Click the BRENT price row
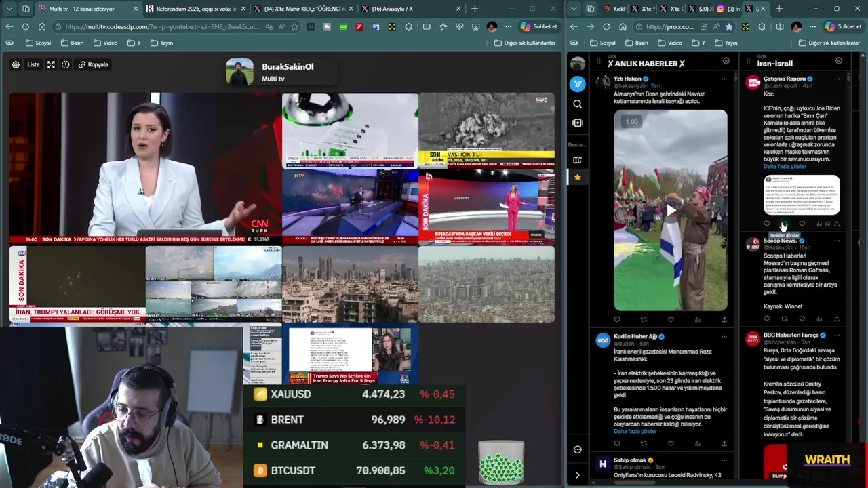868x488 pixels. tap(354, 420)
